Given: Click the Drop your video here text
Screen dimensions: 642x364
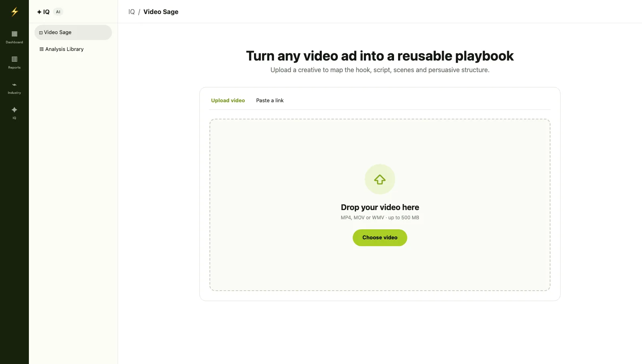Looking at the screenshot, I should point(380,207).
